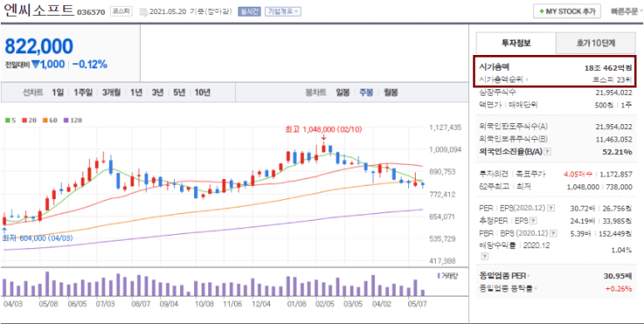644x324 pixels.
Task: Select the 1일 line chart period
Action: point(58,92)
